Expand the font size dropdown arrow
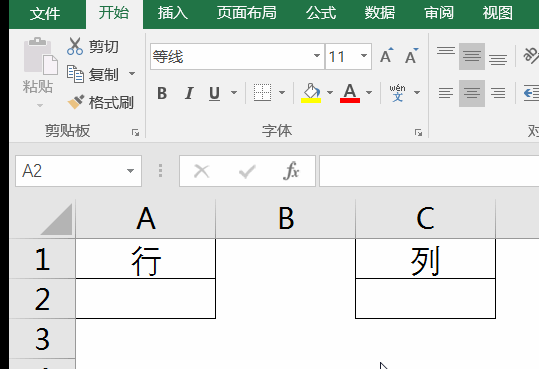The width and height of the screenshot is (539, 369). [364, 56]
